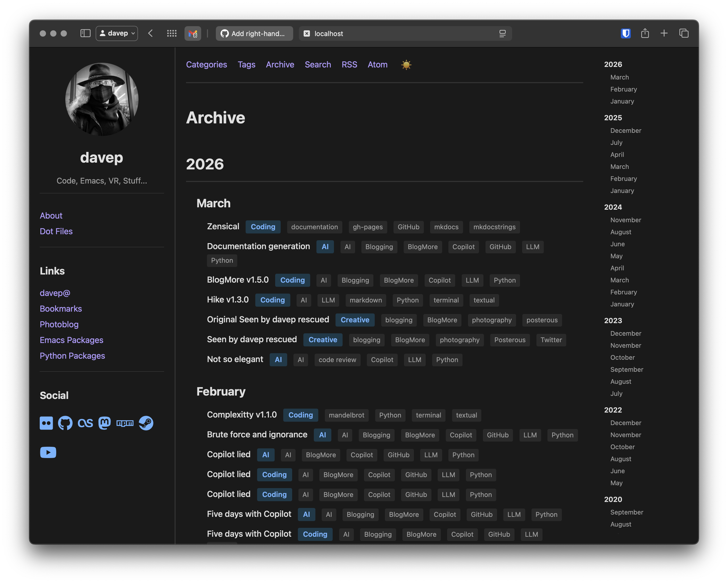Click the GitHub icon under Social
The image size is (728, 583).
coord(65,423)
